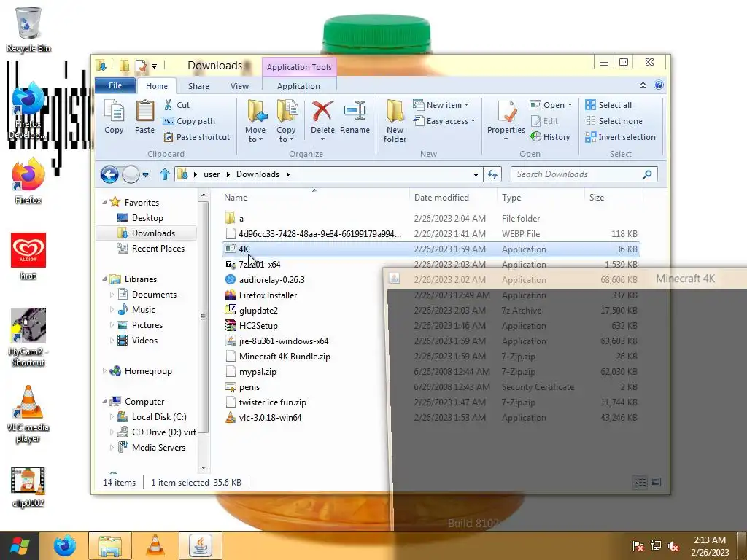Switch to details view icon in status bar
This screenshot has width=747, height=560.
tap(640, 483)
